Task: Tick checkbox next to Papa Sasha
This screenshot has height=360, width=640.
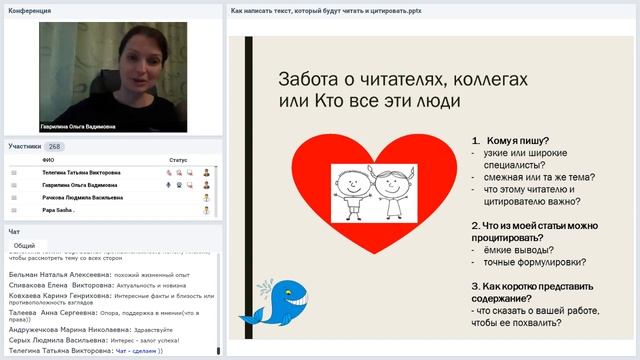Action: [x=14, y=210]
